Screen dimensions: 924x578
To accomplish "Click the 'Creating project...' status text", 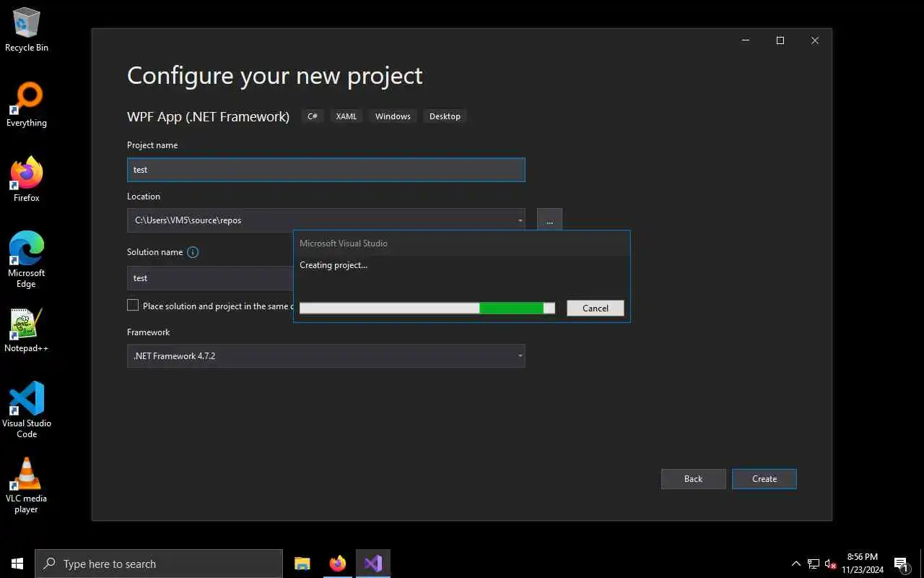I will point(334,265).
